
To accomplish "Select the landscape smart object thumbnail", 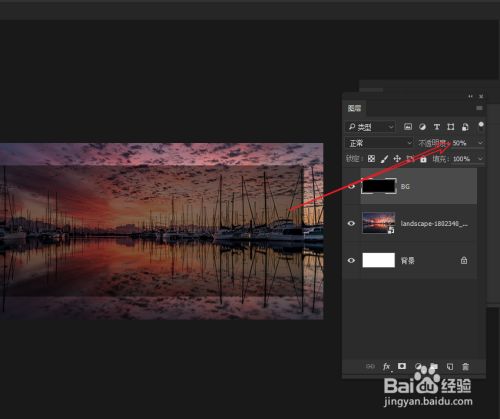I will coord(379,223).
